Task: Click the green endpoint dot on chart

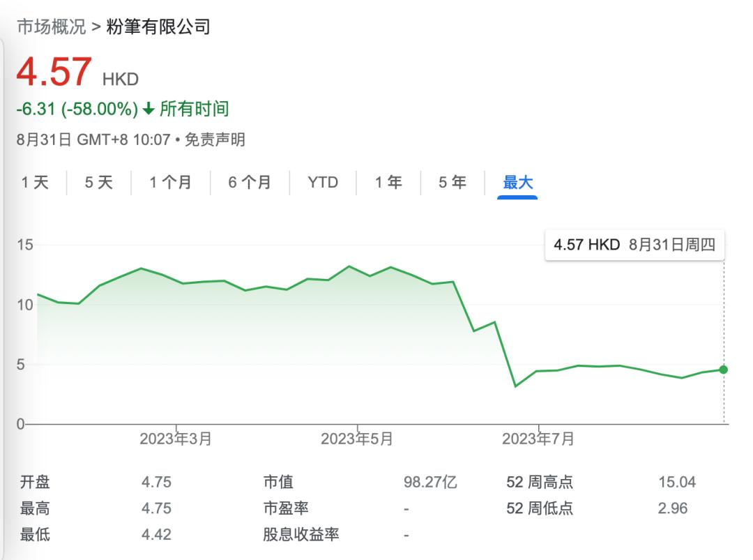Action: point(724,370)
